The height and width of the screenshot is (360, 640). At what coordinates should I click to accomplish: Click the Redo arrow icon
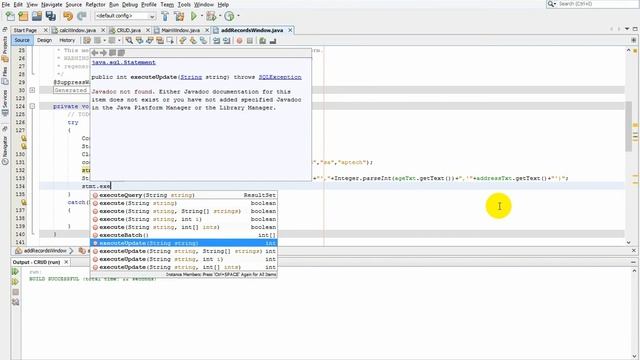click(x=82, y=16)
